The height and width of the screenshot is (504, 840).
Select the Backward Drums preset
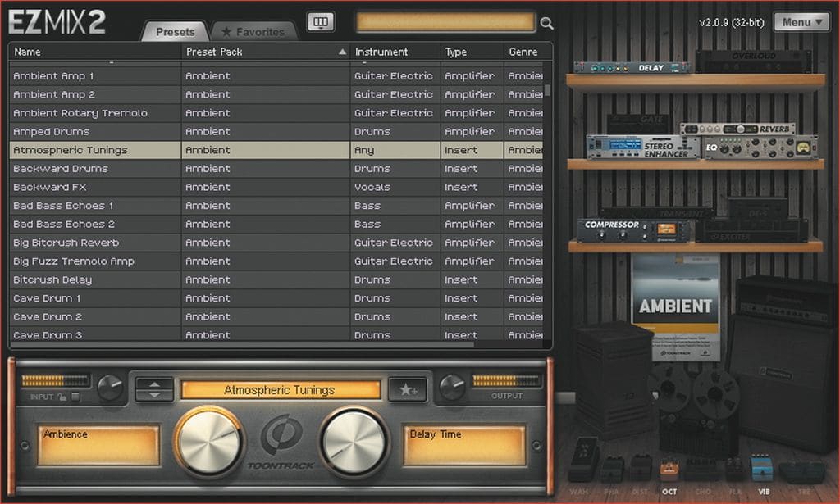[x=276, y=169]
